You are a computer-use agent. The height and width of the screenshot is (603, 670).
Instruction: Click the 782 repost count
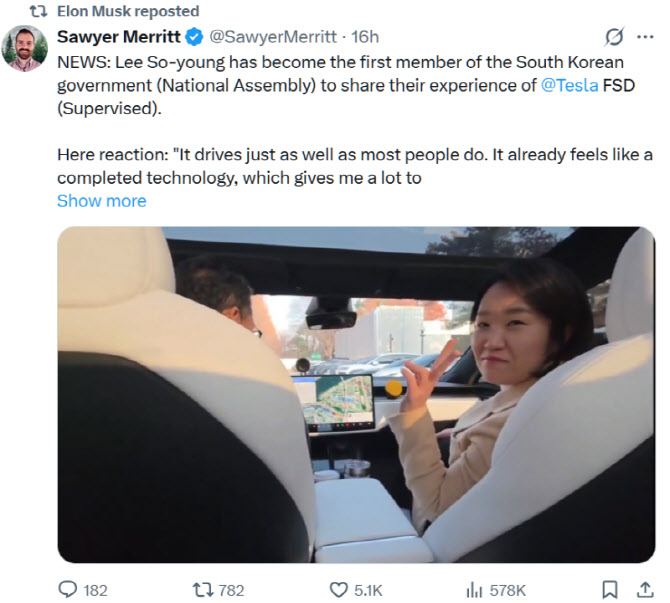[x=230, y=589]
